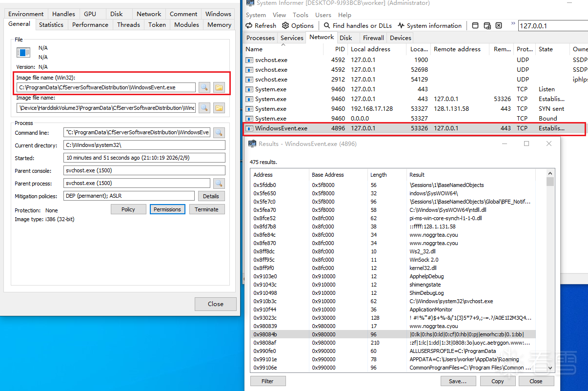This screenshot has width=588, height=391.
Task: Open the View menu
Action: (280, 15)
